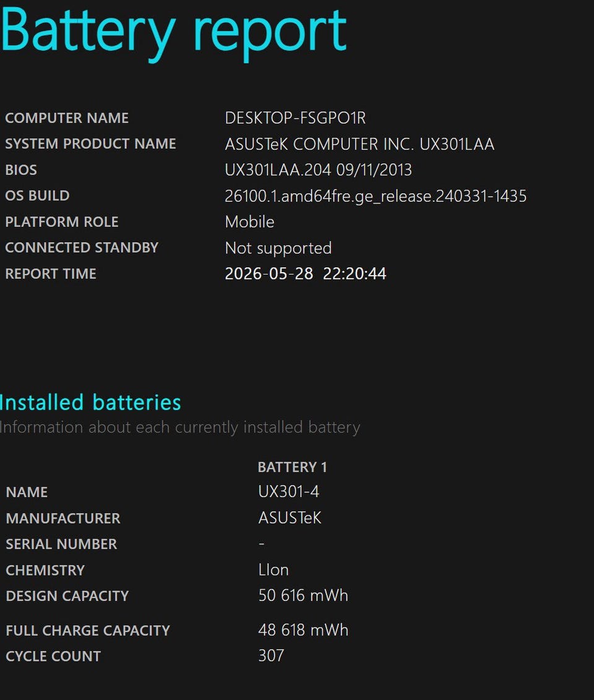This screenshot has height=700, width=594.
Task: Select platform role value 'Mobile'
Action: 249,222
